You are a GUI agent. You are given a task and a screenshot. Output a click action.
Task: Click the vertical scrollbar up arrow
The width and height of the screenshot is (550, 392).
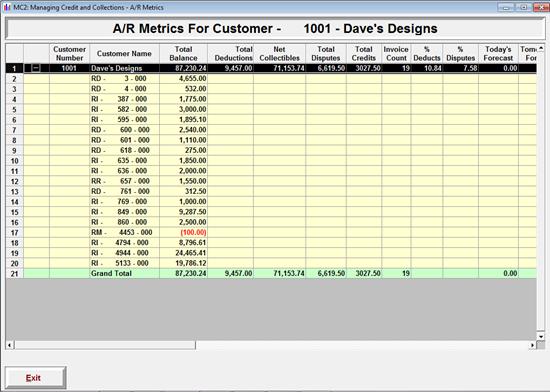tap(541, 48)
